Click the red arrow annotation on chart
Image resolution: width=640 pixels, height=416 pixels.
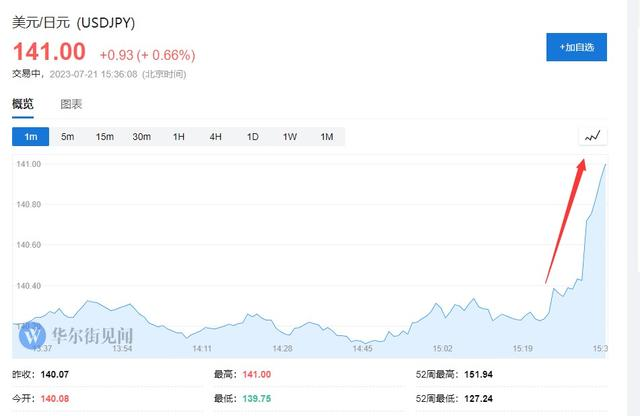[566, 220]
